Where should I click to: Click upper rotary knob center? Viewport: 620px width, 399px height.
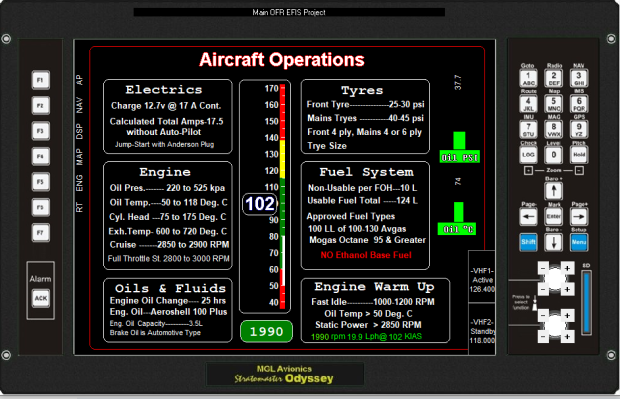(555, 278)
